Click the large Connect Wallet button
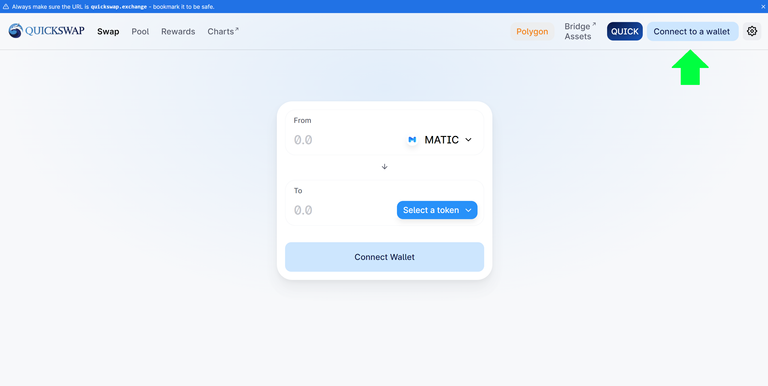Screen dimensions: 768x386 pos(384,257)
